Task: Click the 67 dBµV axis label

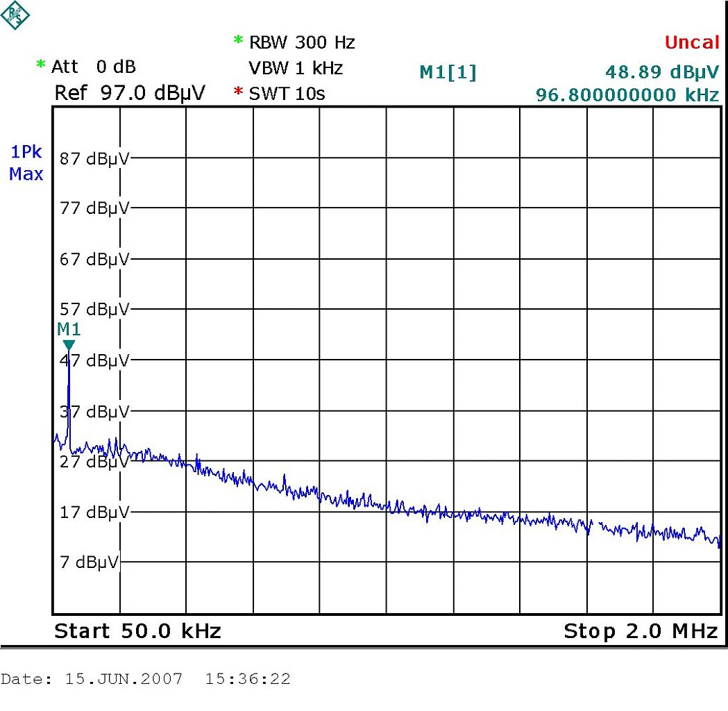Action: pyautogui.click(x=94, y=259)
